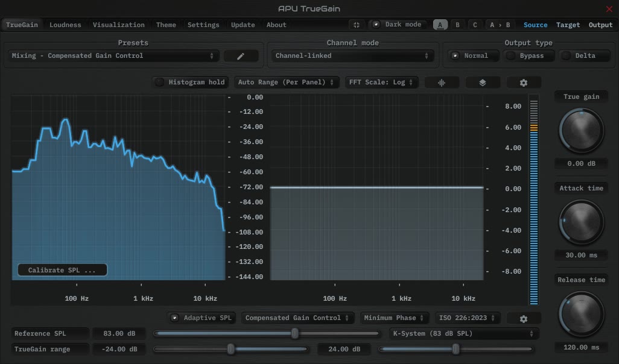Image resolution: width=619 pixels, height=364 pixels.
Task: Open visualization gear settings above graphs
Action: pyautogui.click(x=524, y=83)
